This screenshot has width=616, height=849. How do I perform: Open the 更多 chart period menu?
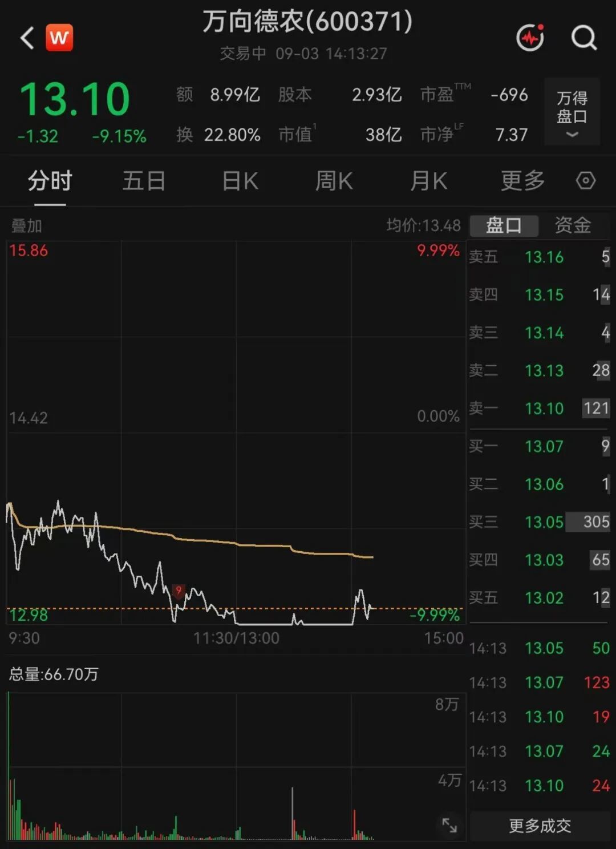point(522,181)
